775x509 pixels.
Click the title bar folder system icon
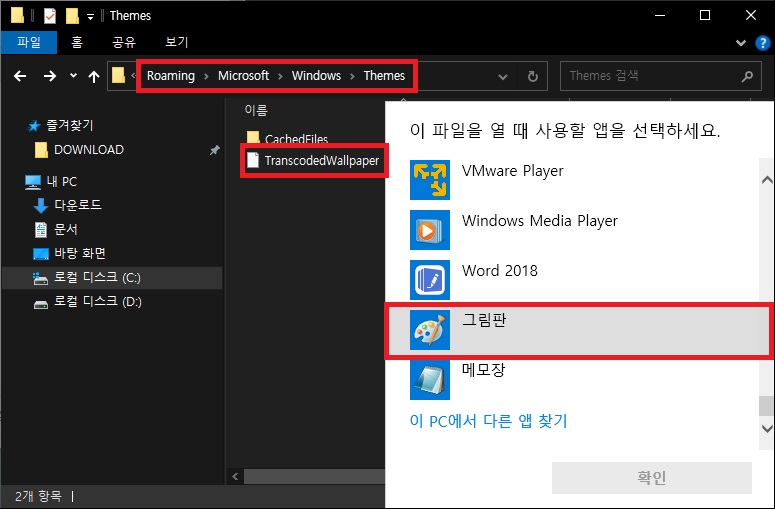pos(17,15)
